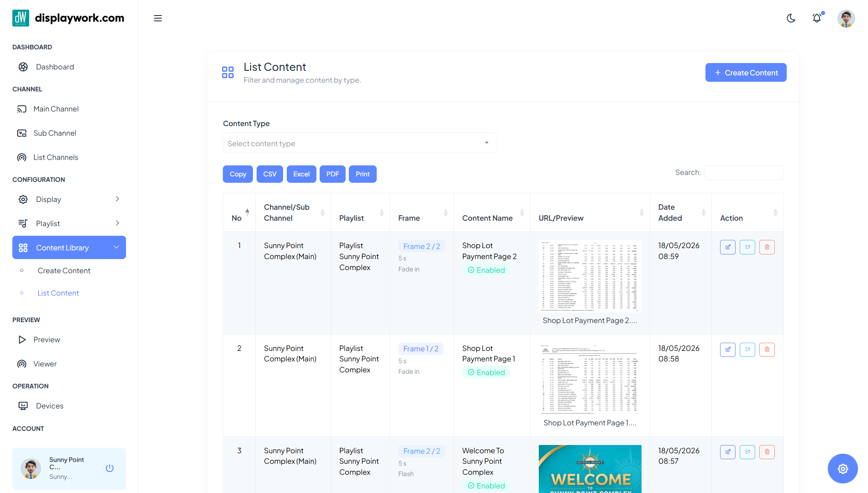Click Frame 2/2 badge in row 1

coord(421,246)
